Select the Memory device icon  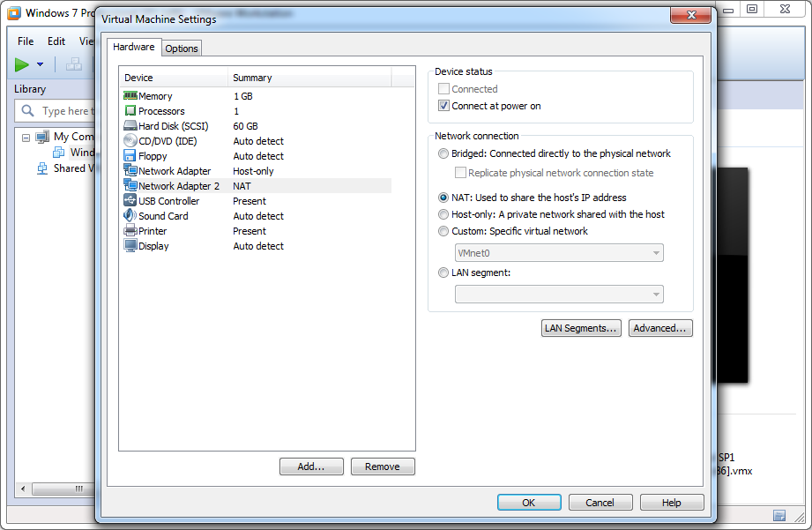tap(130, 96)
